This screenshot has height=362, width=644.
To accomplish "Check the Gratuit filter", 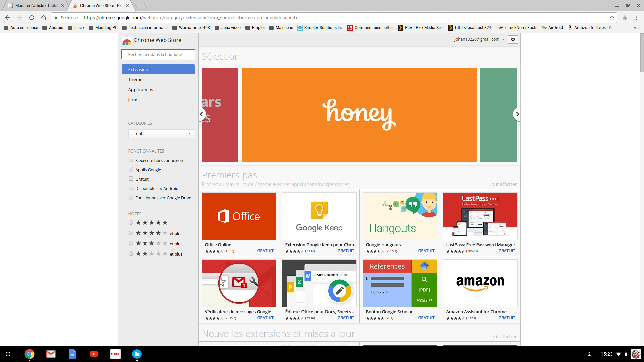I will 131,179.
